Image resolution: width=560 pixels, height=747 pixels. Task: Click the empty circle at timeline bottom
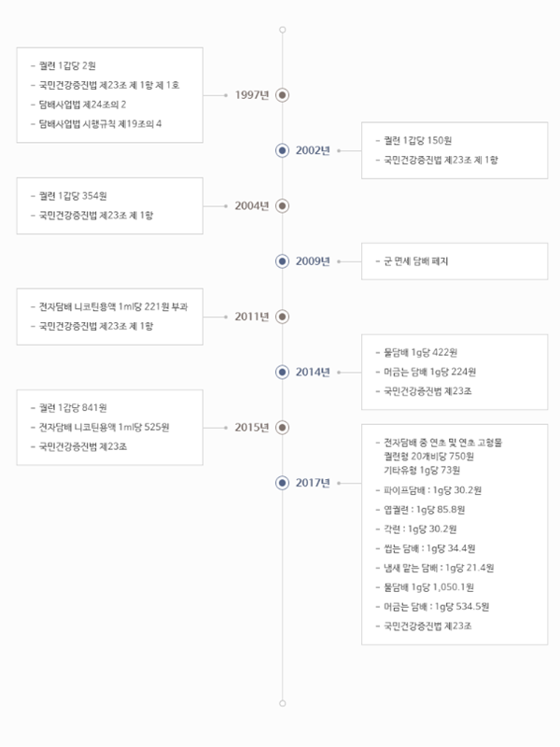[x=283, y=703]
